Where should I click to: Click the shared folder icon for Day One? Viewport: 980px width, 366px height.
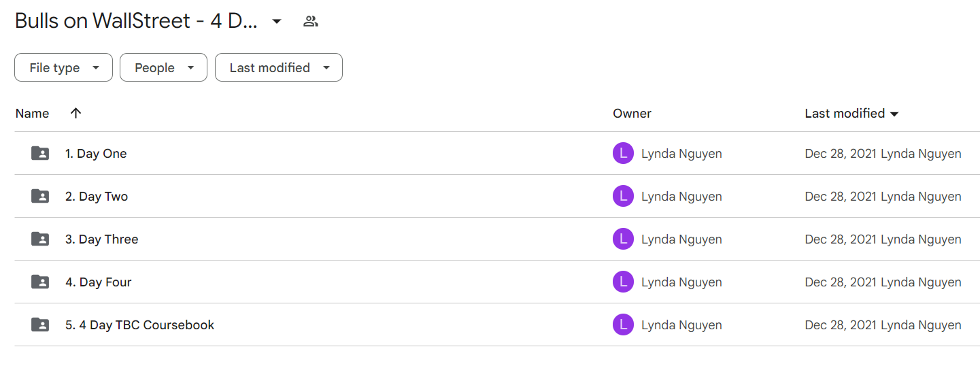coord(40,153)
